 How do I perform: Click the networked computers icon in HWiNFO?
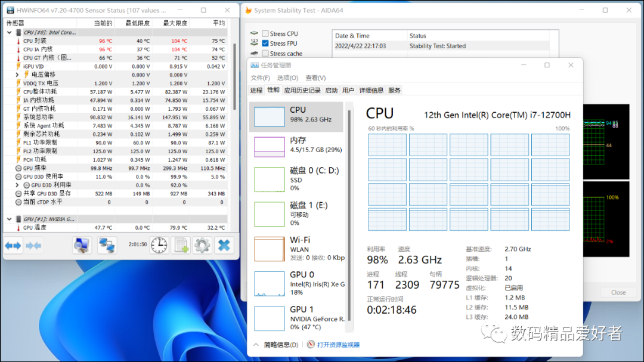click(107, 245)
